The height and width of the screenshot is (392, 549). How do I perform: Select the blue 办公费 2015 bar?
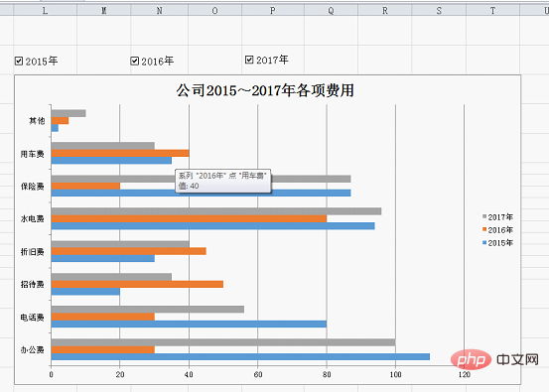[240, 356]
